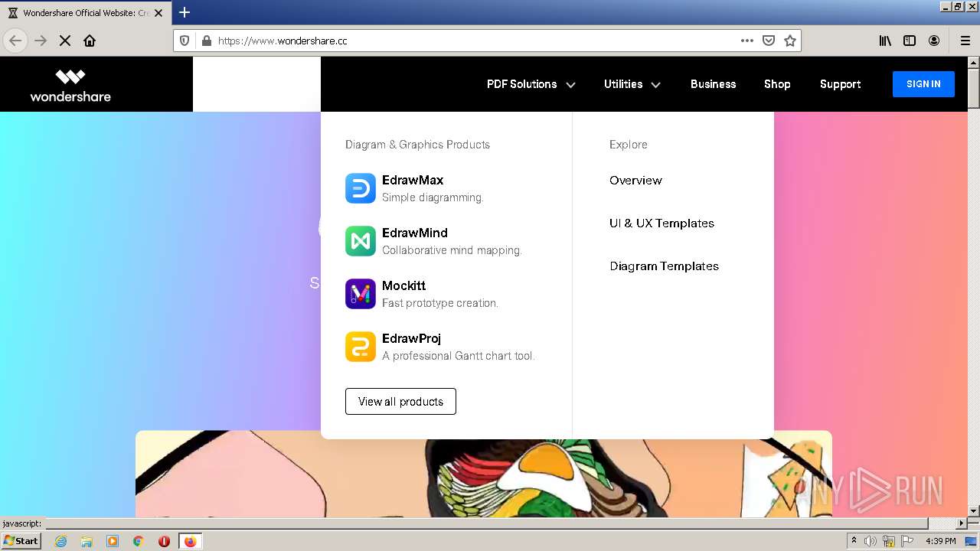Image resolution: width=980 pixels, height=551 pixels.
Task: View site security padlock info
Action: (206, 41)
